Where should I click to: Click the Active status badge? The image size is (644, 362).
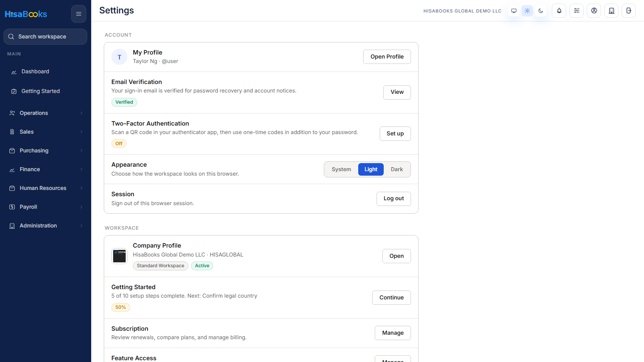(x=202, y=266)
